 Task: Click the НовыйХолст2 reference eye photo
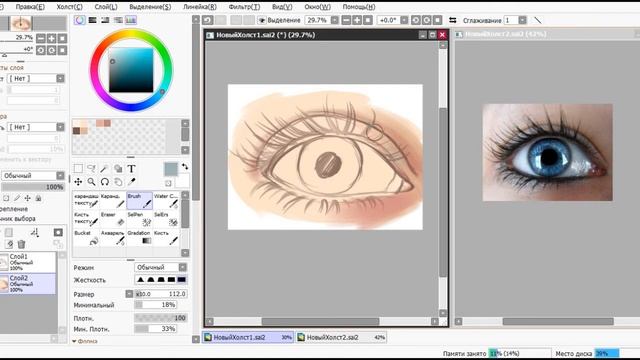547,152
